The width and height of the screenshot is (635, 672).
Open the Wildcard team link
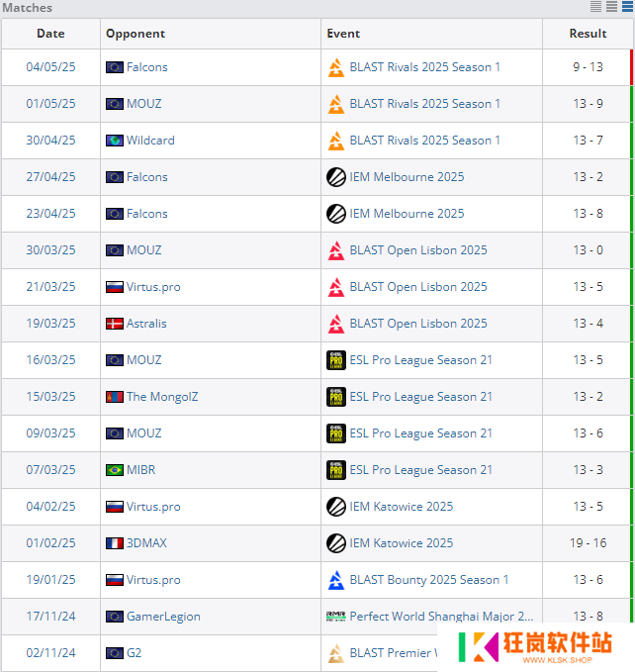[150, 141]
